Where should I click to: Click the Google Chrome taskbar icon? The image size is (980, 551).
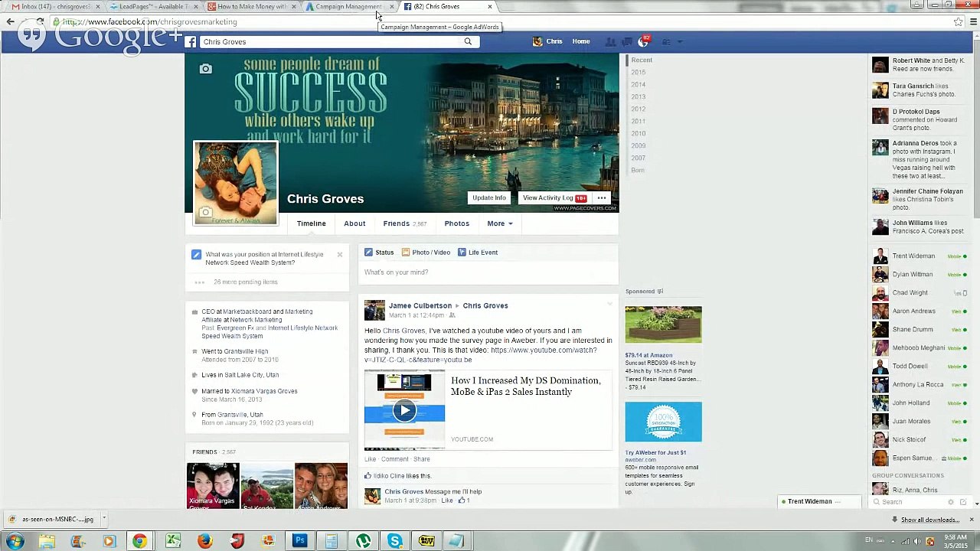pyautogui.click(x=139, y=541)
